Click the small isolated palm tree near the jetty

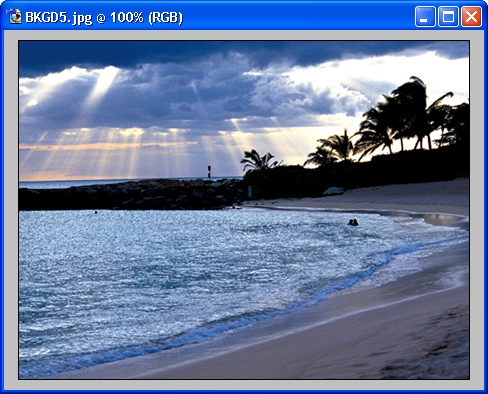point(259,161)
